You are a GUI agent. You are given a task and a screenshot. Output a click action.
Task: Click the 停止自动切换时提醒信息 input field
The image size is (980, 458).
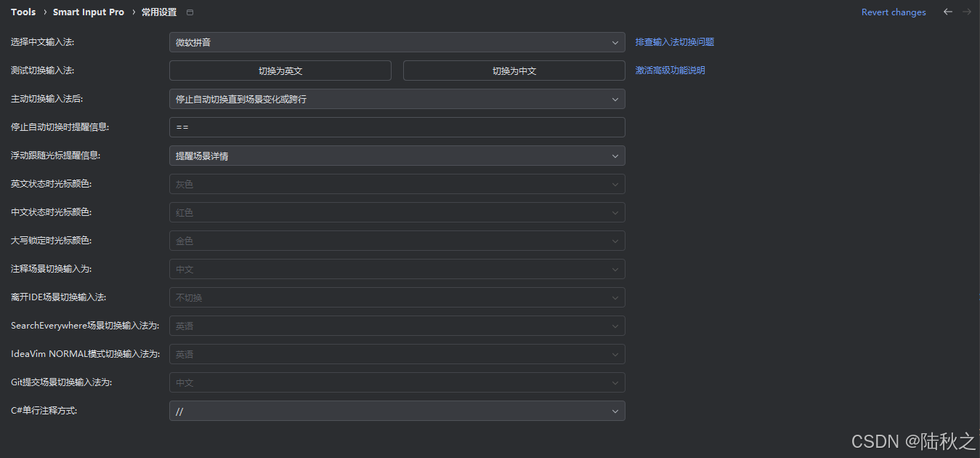click(x=397, y=127)
